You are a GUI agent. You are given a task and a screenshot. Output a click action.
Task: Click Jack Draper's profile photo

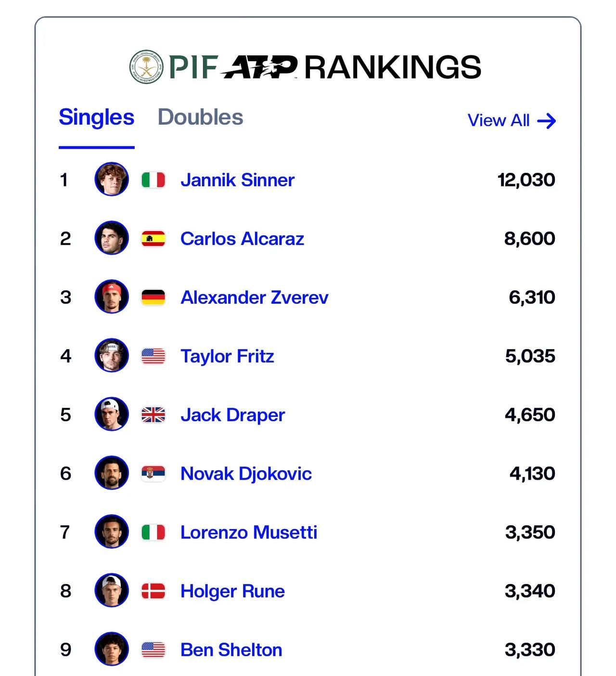tap(112, 414)
